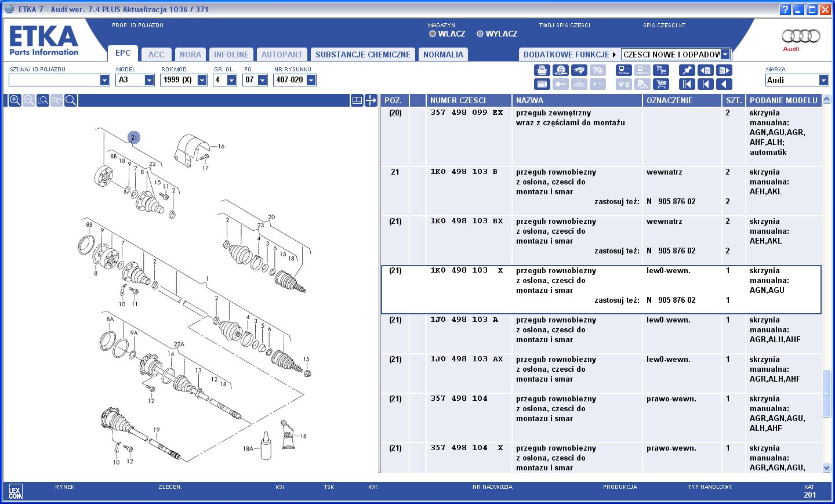Jump to first with double-bar arrow icon

tap(687, 84)
